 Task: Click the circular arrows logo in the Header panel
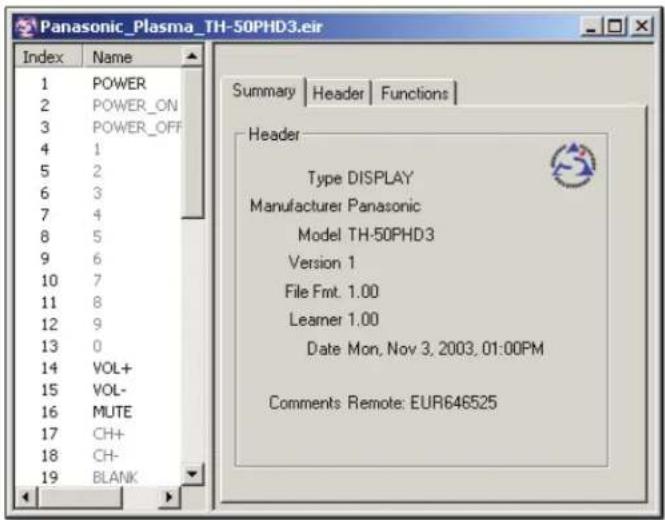[573, 165]
